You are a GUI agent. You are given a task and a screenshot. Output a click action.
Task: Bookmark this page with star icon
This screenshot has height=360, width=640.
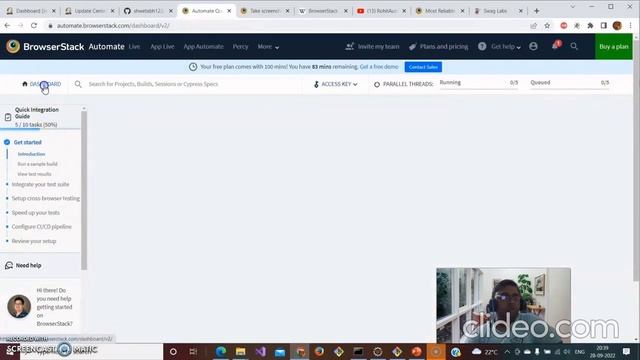[x=547, y=26]
